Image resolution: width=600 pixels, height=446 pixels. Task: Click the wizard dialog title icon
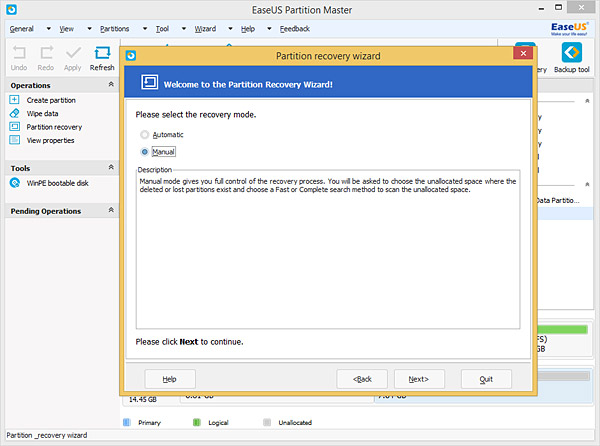(x=131, y=56)
